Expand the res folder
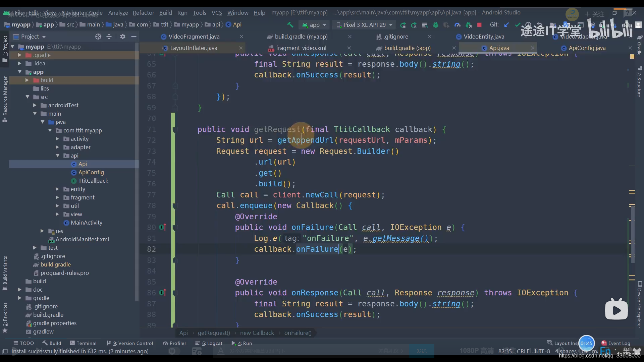This screenshot has height=362, width=644. (42, 231)
